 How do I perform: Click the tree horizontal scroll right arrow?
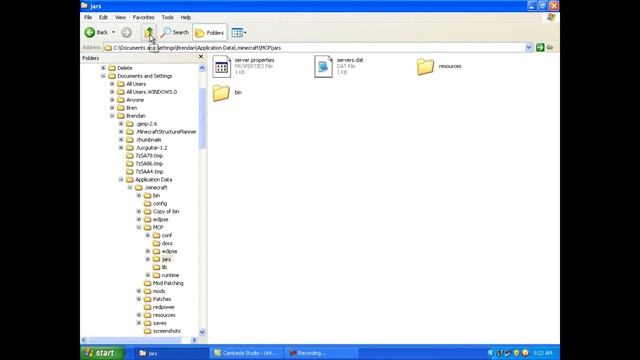pos(194,340)
